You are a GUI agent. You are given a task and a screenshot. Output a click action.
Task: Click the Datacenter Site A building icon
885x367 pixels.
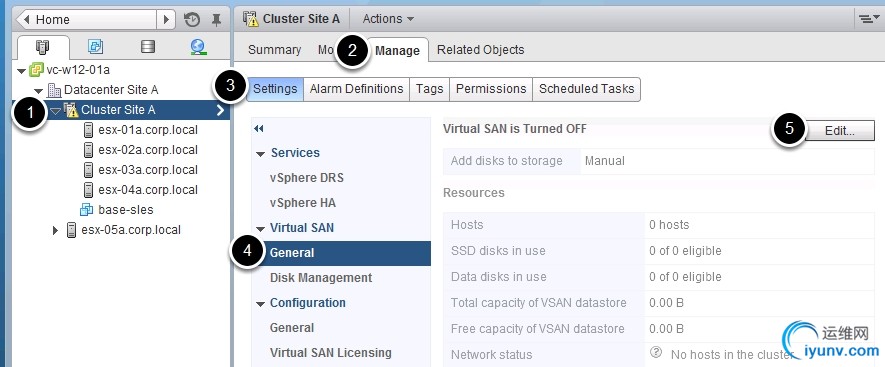click(54, 90)
